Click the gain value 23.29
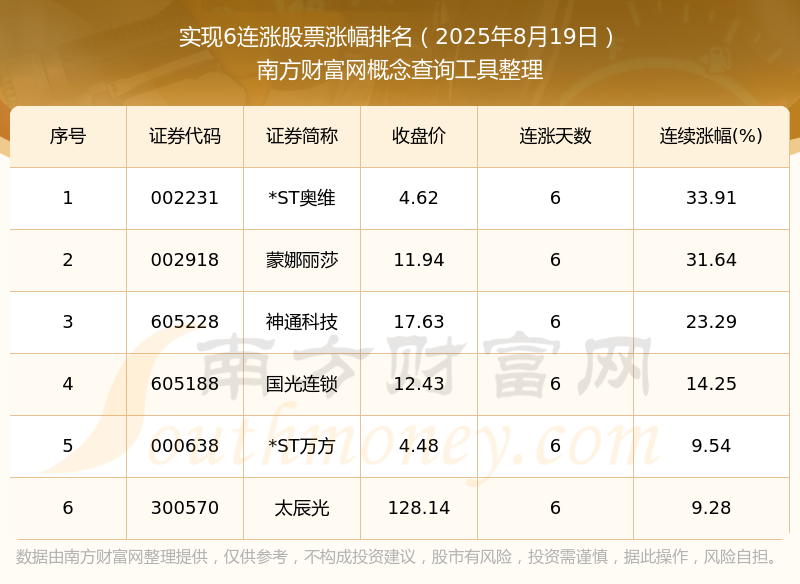The image size is (800, 584). click(711, 322)
